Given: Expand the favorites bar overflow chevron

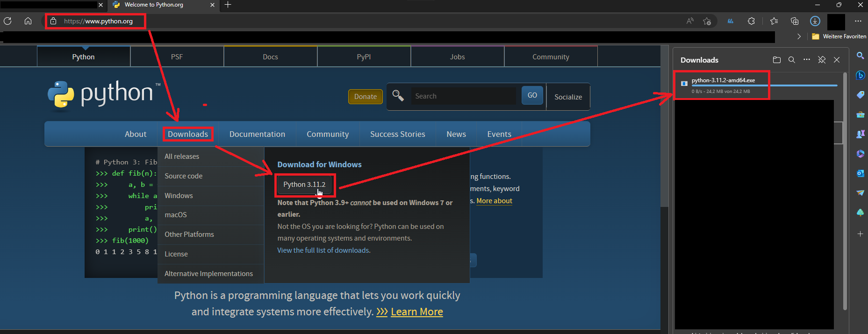Looking at the screenshot, I should point(799,36).
